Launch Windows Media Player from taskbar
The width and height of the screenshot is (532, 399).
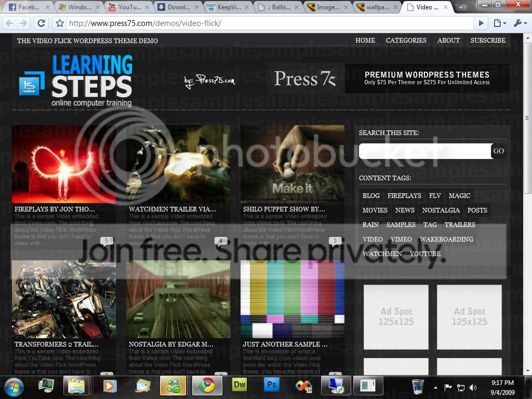click(109, 386)
